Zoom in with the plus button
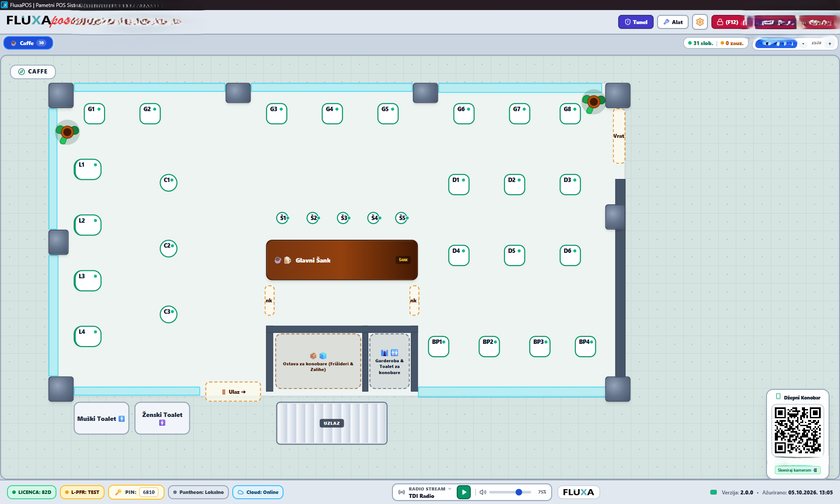The width and height of the screenshot is (840, 504). [x=829, y=43]
